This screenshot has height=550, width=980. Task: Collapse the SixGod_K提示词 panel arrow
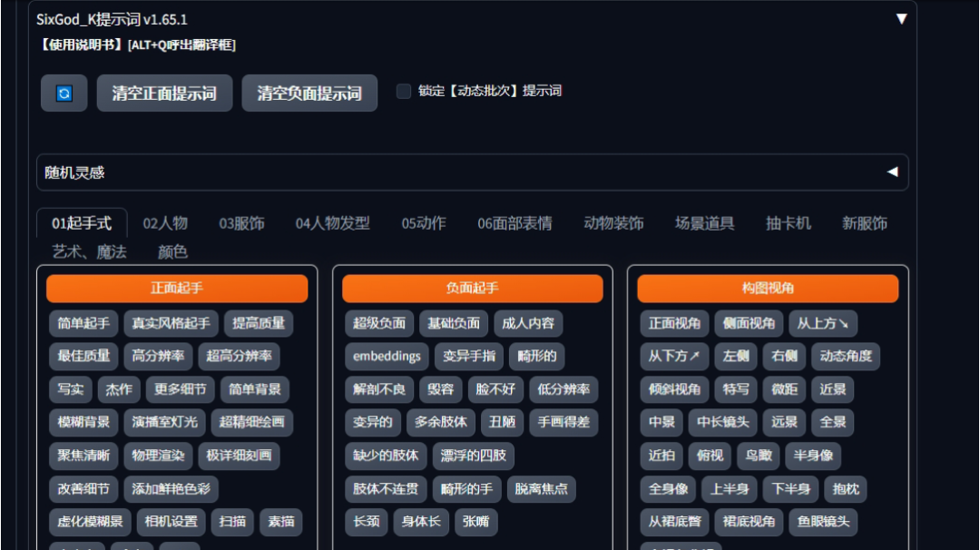click(901, 19)
